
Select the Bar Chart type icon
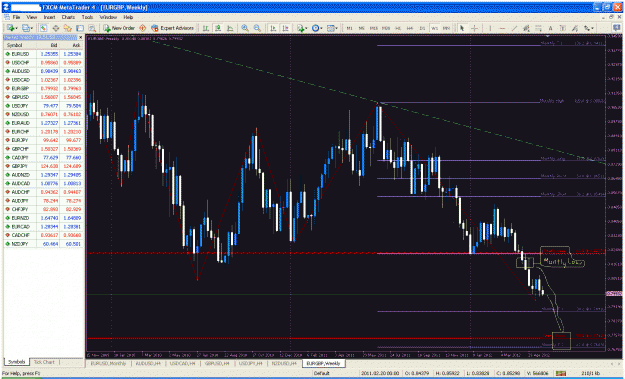click(x=206, y=28)
